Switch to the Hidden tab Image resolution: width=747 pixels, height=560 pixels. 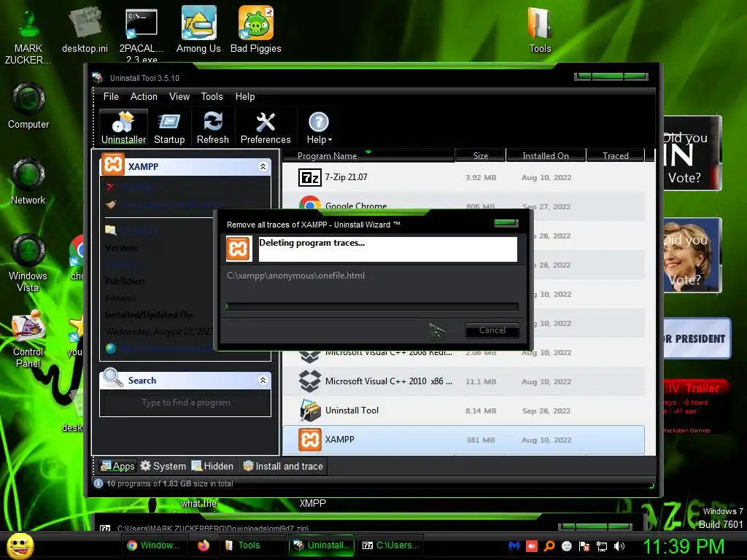[x=212, y=466]
